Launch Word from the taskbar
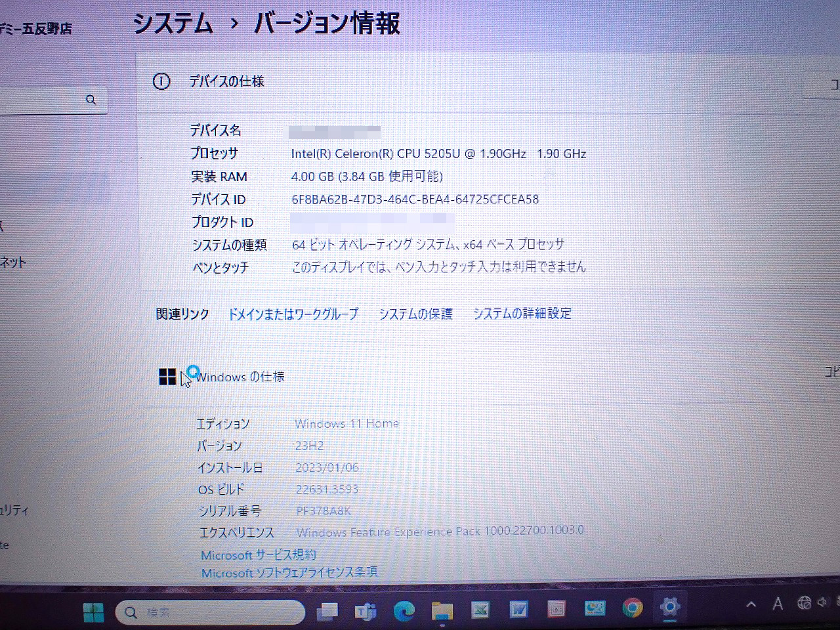This screenshot has width=840, height=630. coord(518,610)
